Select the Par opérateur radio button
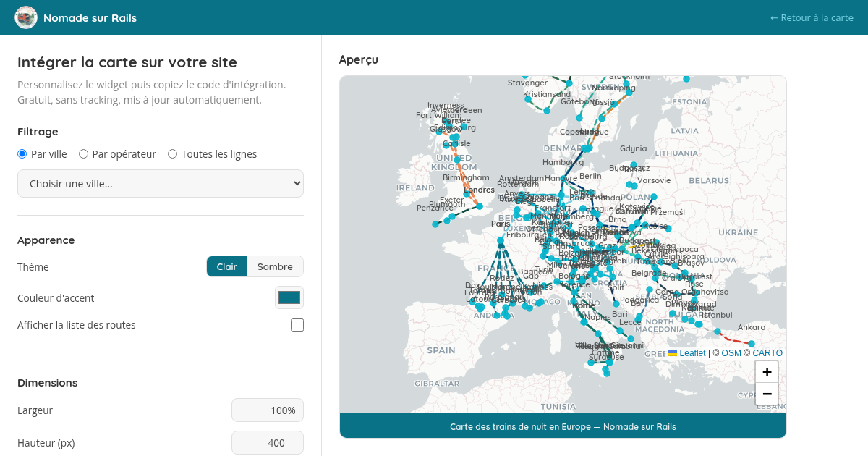The height and width of the screenshot is (456, 868). 84,154
